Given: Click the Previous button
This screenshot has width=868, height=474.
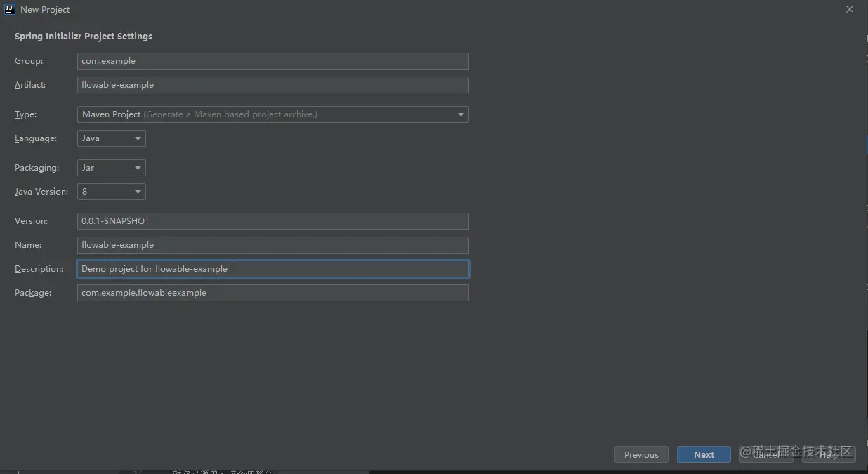Looking at the screenshot, I should (x=640, y=454).
